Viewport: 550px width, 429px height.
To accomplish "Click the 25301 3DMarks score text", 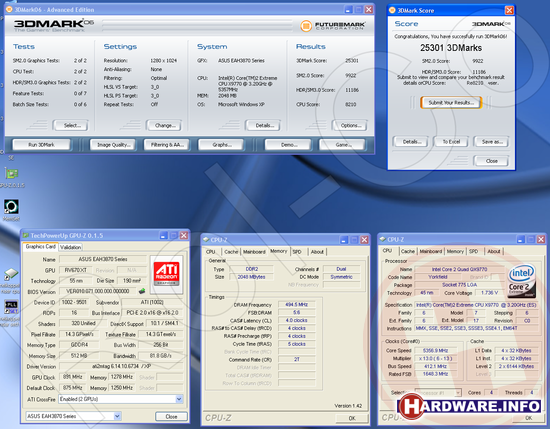I will click(x=451, y=48).
